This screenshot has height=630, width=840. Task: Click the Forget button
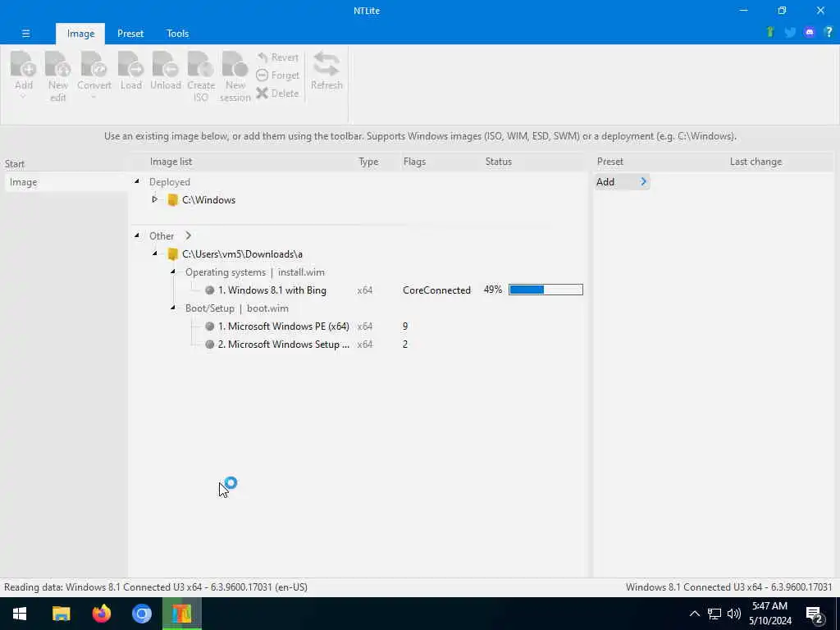coord(277,75)
